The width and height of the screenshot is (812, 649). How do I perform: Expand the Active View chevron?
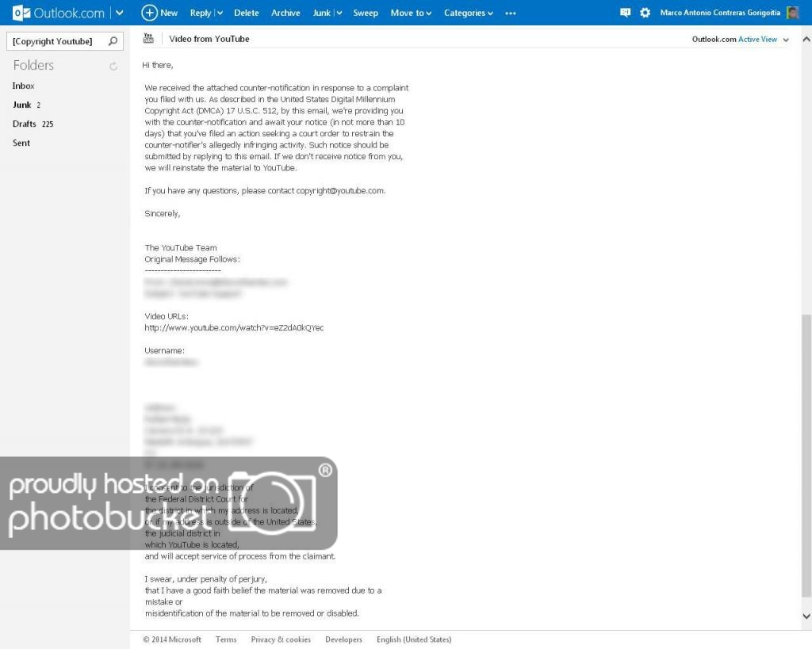786,40
